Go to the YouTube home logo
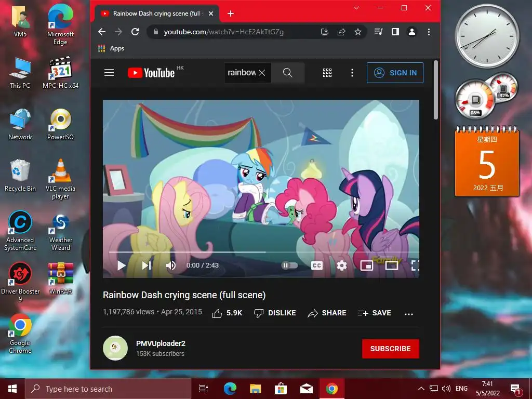This screenshot has width=532, height=399. point(151,73)
